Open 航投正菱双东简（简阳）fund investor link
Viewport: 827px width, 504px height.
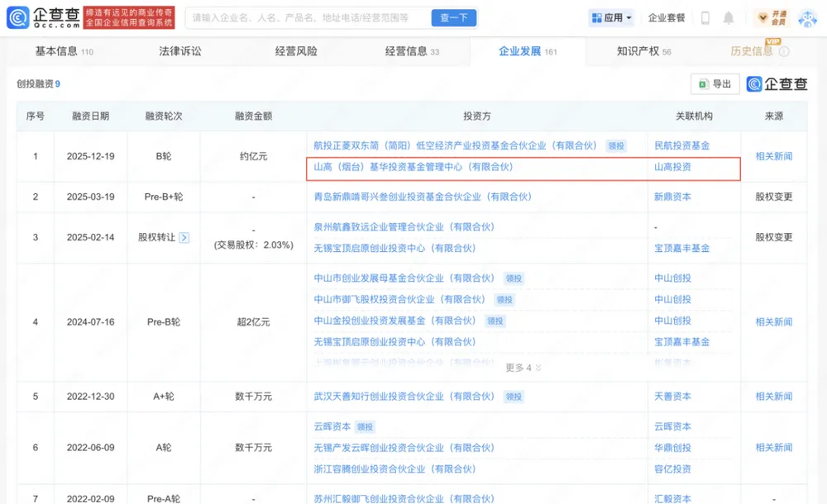pos(455,145)
